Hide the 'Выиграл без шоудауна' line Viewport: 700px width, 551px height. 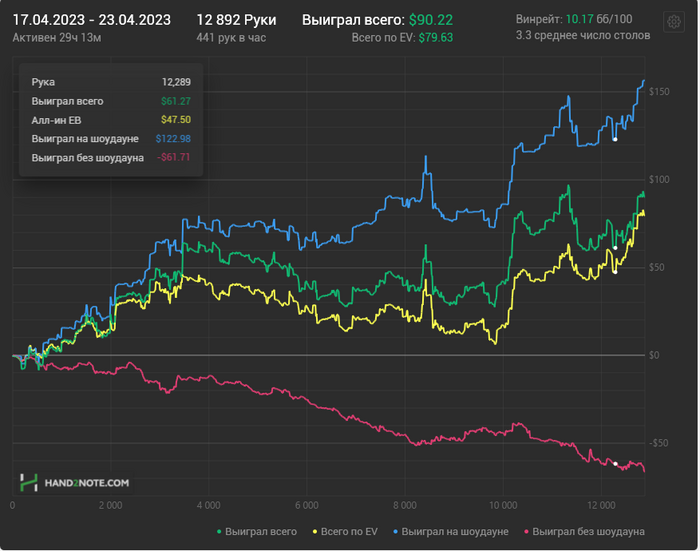point(588,531)
